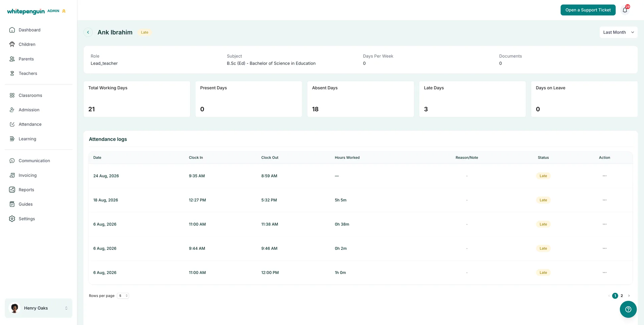
Task: Open Reports menu item
Action: pyautogui.click(x=39, y=190)
